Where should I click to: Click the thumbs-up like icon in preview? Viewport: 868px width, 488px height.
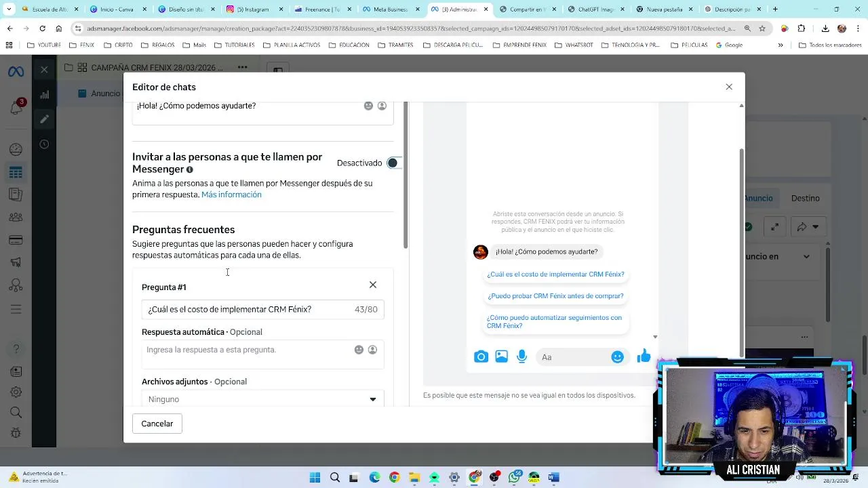point(644,356)
